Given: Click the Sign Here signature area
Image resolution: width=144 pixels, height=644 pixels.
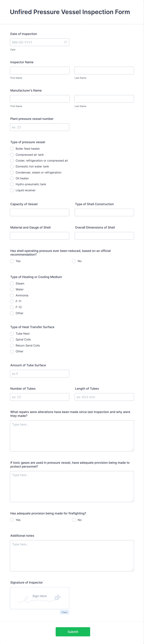Looking at the screenshot, I should 40,598.
